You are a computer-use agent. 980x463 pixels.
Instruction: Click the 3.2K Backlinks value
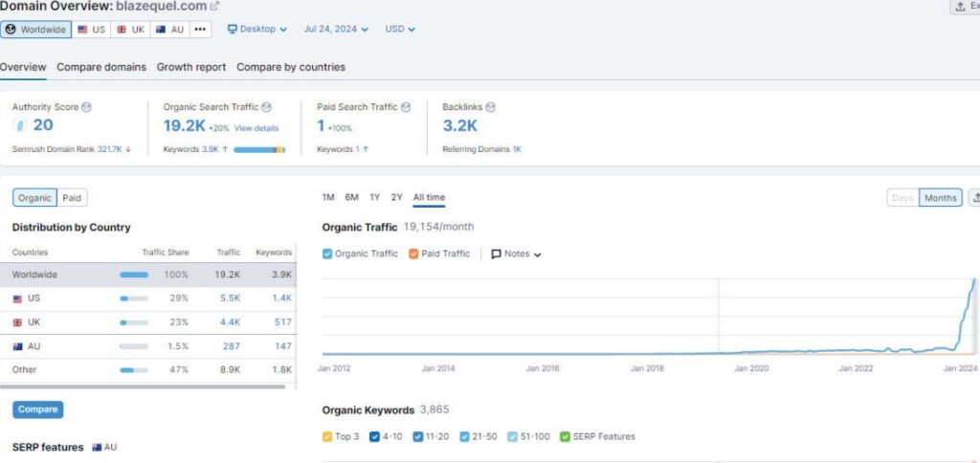click(460, 125)
